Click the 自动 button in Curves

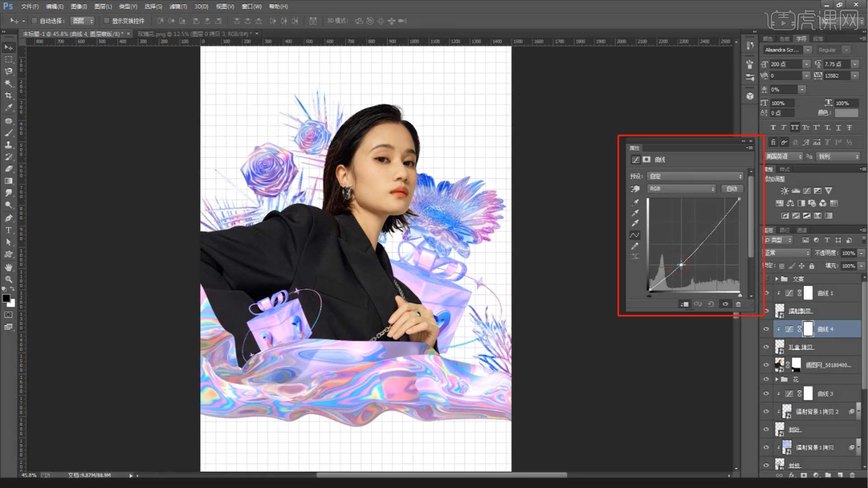click(x=732, y=189)
